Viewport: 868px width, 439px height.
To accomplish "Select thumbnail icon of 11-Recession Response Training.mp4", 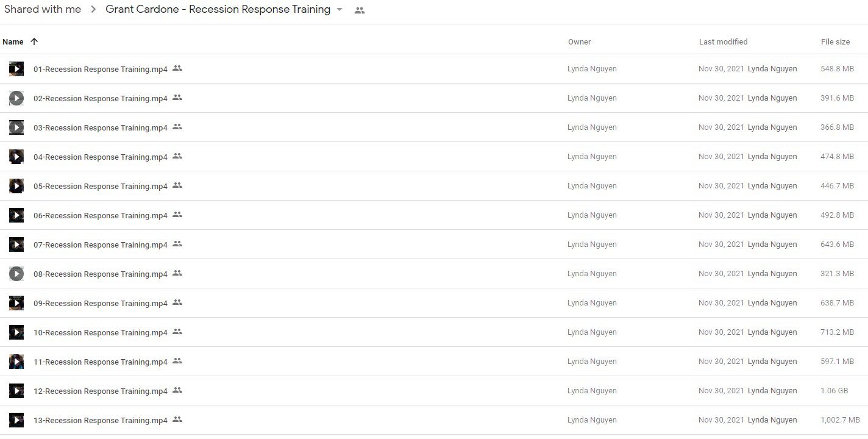I will pyautogui.click(x=16, y=362).
